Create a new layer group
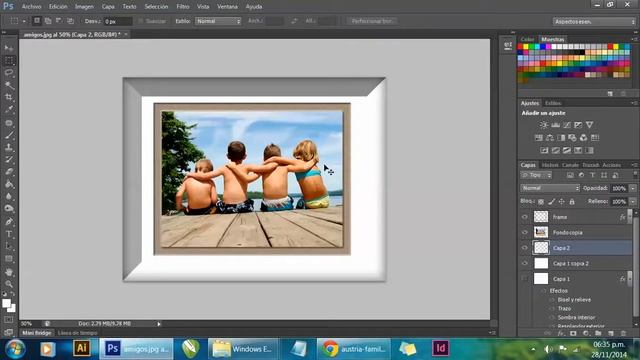 pos(598,333)
